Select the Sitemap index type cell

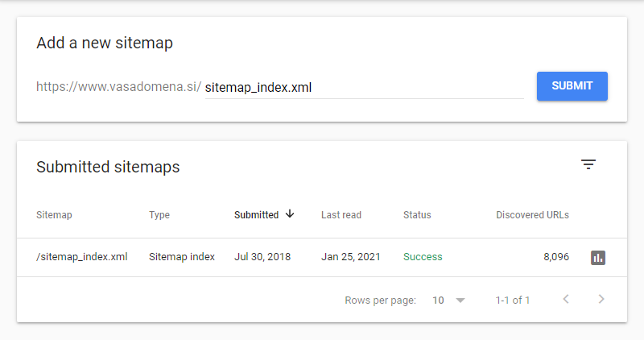point(182,257)
